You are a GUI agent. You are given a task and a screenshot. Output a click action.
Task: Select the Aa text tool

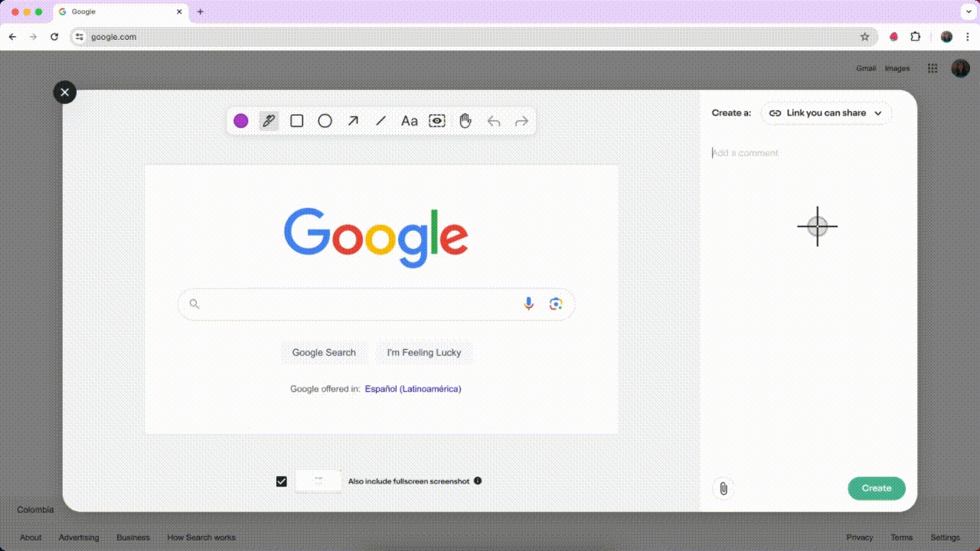point(410,121)
